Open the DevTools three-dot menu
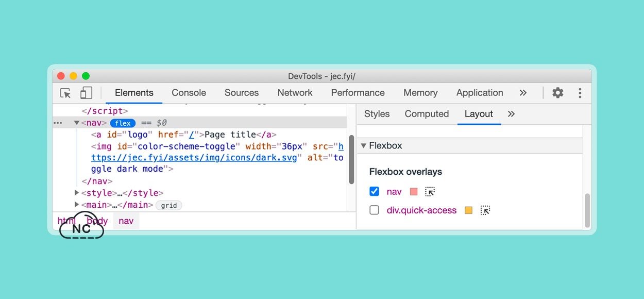The width and height of the screenshot is (644, 299). click(x=580, y=93)
